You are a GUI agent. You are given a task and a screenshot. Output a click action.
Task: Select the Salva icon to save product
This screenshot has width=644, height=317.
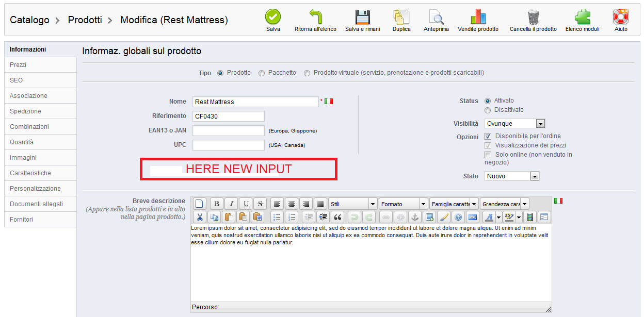click(x=272, y=17)
